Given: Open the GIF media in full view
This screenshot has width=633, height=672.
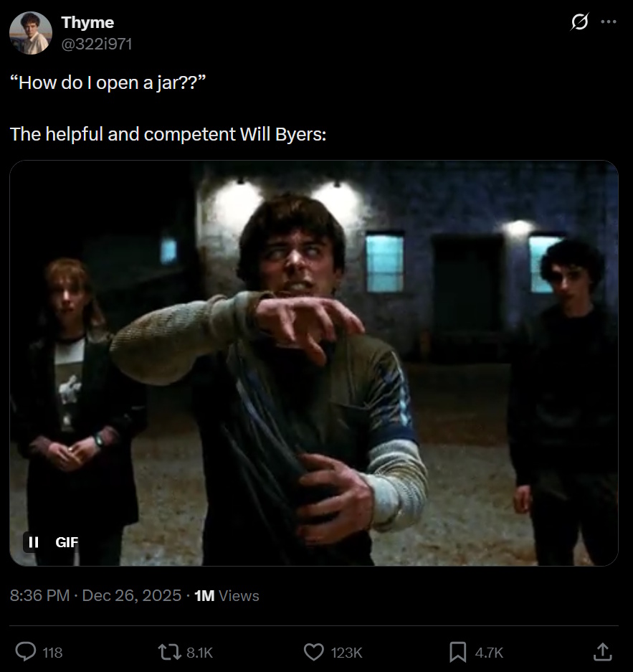Looking at the screenshot, I should coord(314,363).
